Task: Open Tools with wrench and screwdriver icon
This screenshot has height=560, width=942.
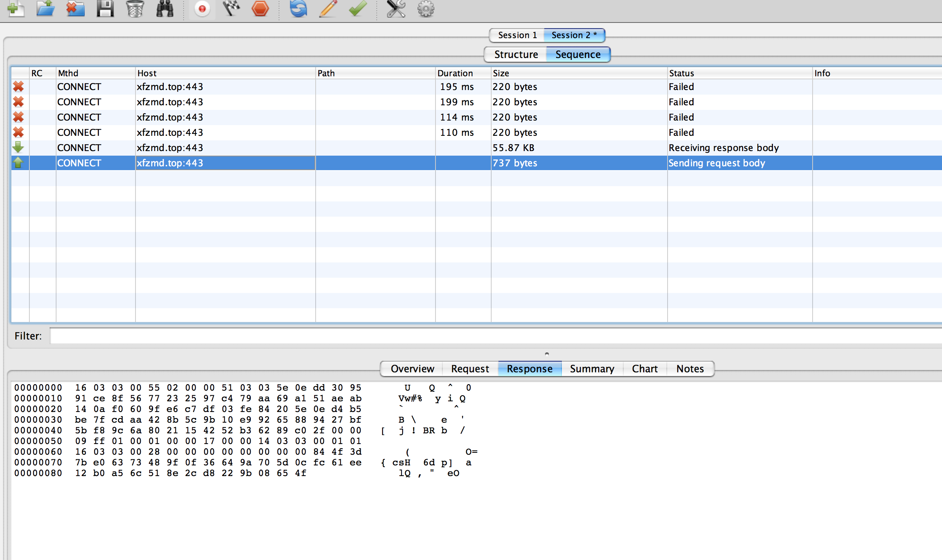Action: pyautogui.click(x=396, y=8)
